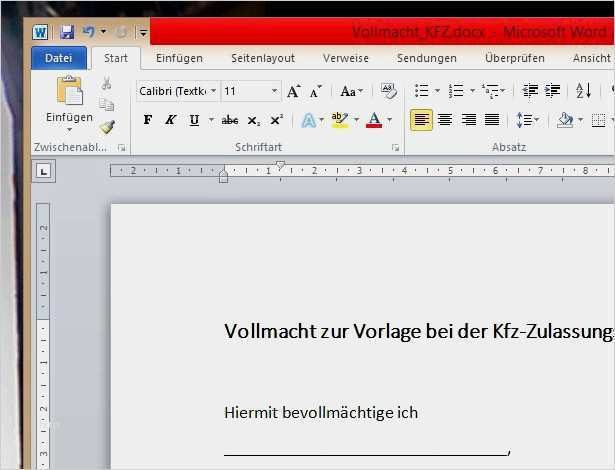The width and height of the screenshot is (615, 470).
Task: Toggle strikethrough (abc)
Action: pyautogui.click(x=230, y=120)
